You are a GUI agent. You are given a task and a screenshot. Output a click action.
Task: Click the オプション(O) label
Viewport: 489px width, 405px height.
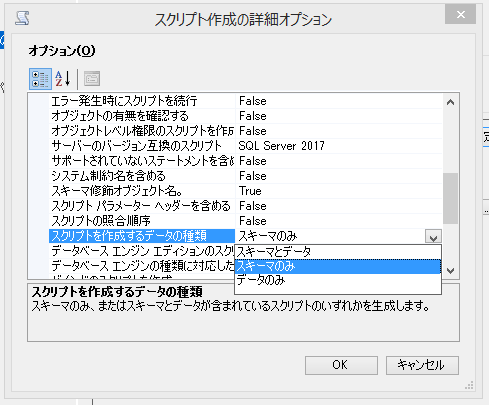point(62,51)
